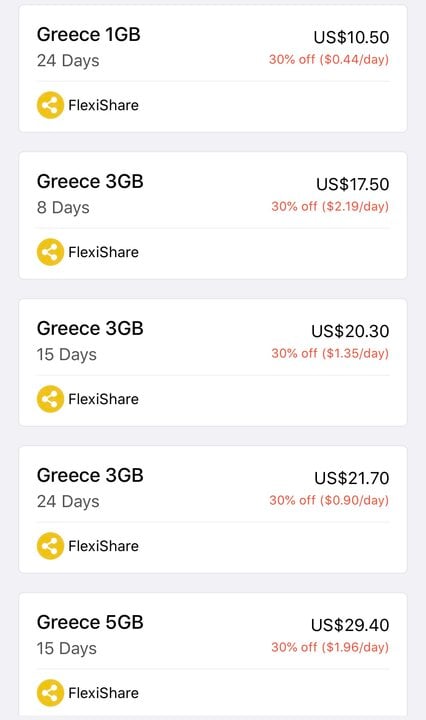The width and height of the screenshot is (426, 720).
Task: Click the US$17.50 price
Action: point(353,184)
